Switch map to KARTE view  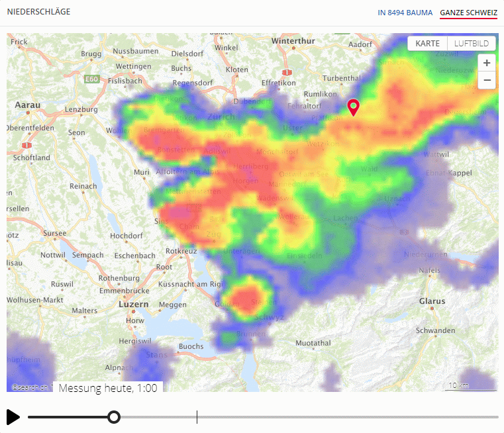click(427, 44)
